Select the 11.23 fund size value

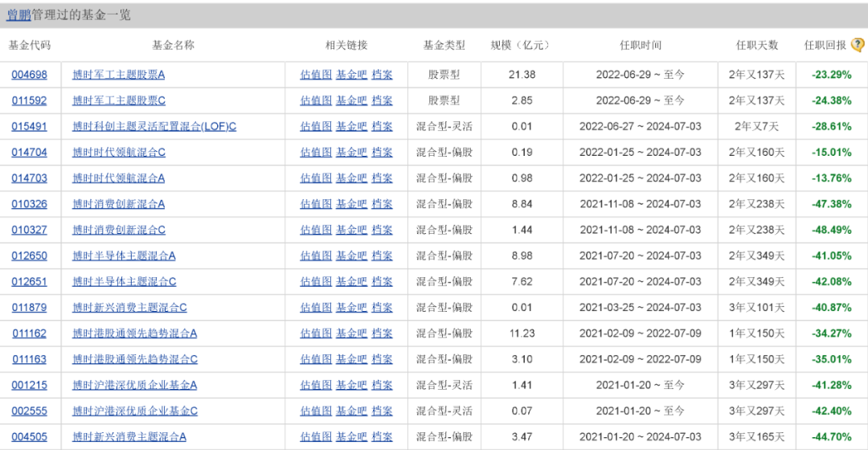(x=522, y=333)
